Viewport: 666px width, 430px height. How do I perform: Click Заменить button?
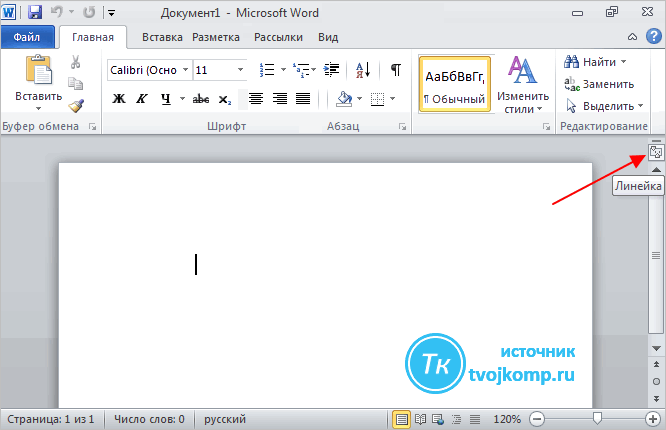599,84
